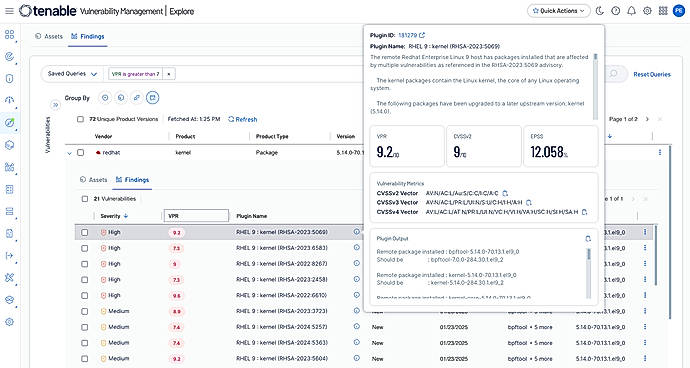This screenshot has height=368, width=690.
Task: Click the Plugin Output scrollbar
Action: (x=589, y=273)
